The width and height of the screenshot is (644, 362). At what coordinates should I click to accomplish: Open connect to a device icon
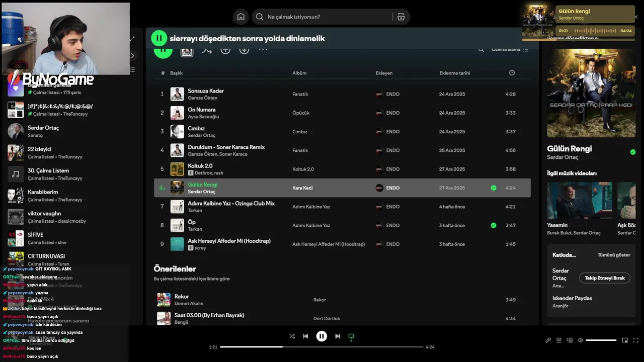click(570, 340)
